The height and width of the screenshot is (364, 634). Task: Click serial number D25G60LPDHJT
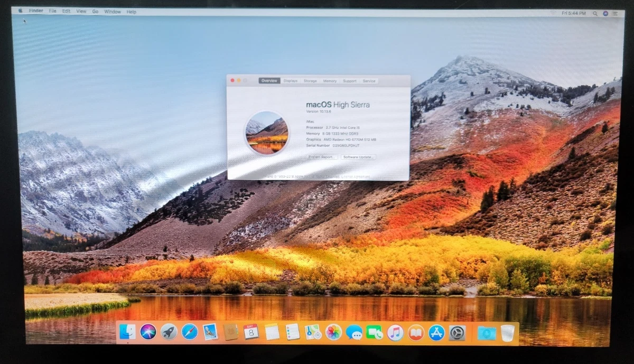[x=347, y=145]
